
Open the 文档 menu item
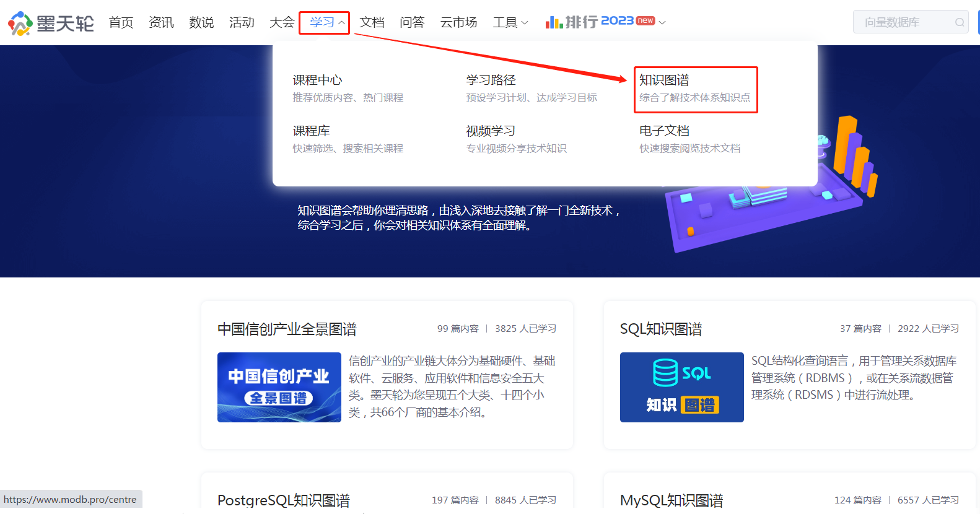point(372,22)
